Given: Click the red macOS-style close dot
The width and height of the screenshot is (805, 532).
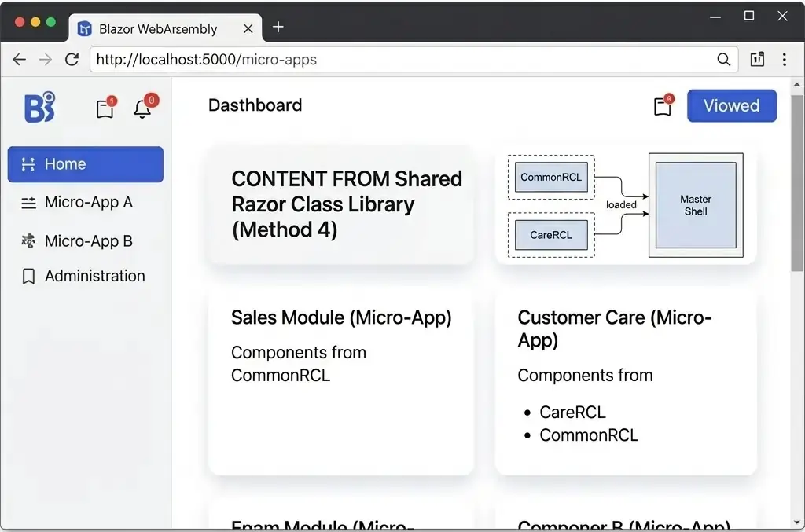Looking at the screenshot, I should coord(20,22).
